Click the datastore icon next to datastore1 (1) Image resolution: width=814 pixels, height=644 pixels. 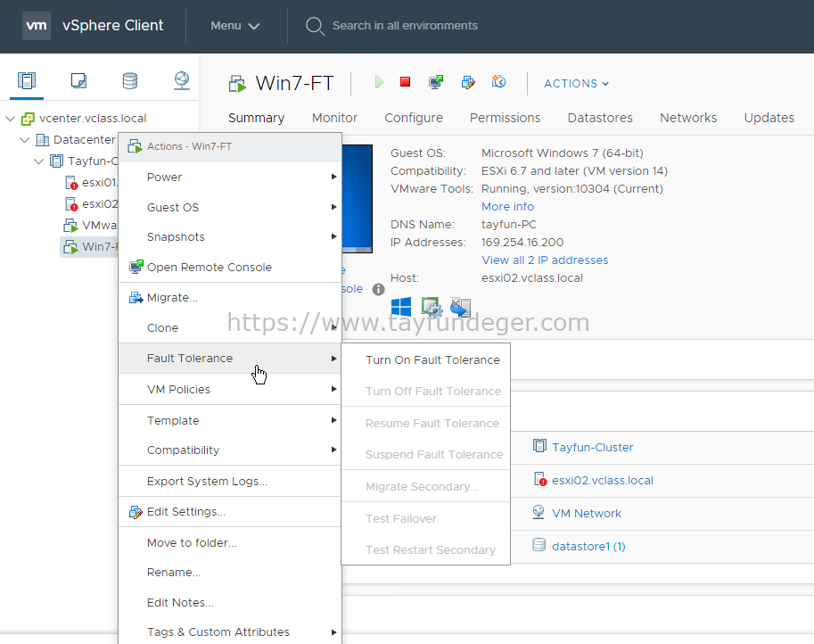click(539, 545)
